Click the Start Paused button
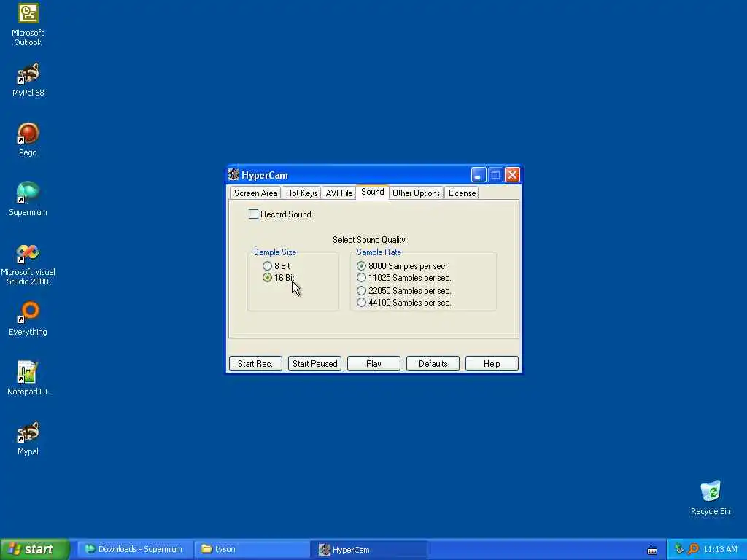 [x=314, y=363]
